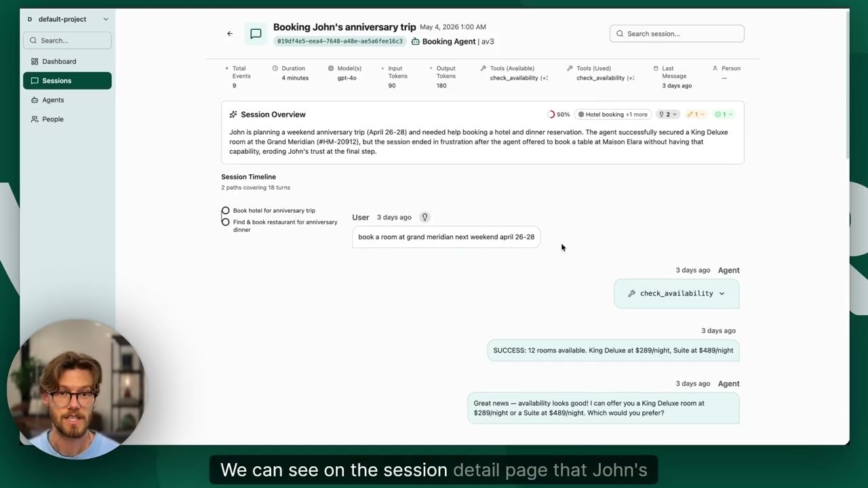
Task: Click the Agents robot icon in sidebar
Action: 35,100
